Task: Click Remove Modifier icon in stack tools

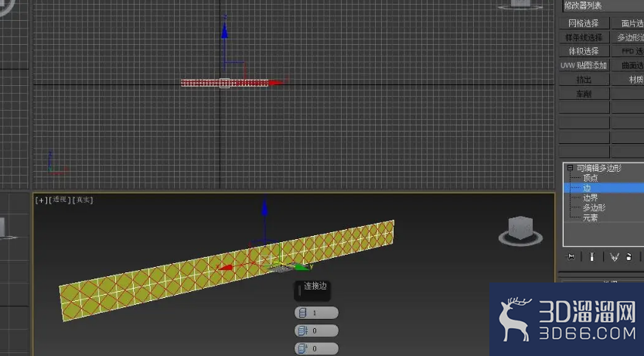Action: point(629,257)
